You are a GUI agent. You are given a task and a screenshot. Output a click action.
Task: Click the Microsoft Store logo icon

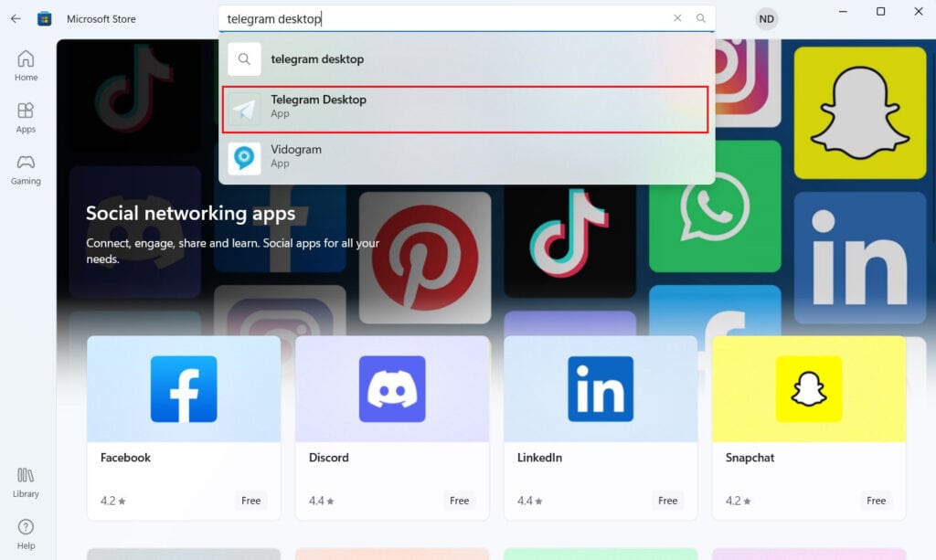click(44, 18)
